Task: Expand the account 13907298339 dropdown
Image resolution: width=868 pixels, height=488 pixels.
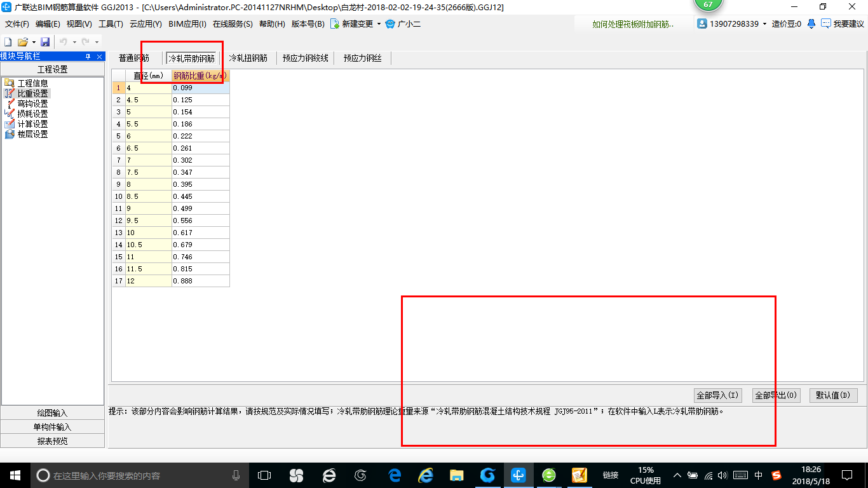Action: click(x=765, y=24)
